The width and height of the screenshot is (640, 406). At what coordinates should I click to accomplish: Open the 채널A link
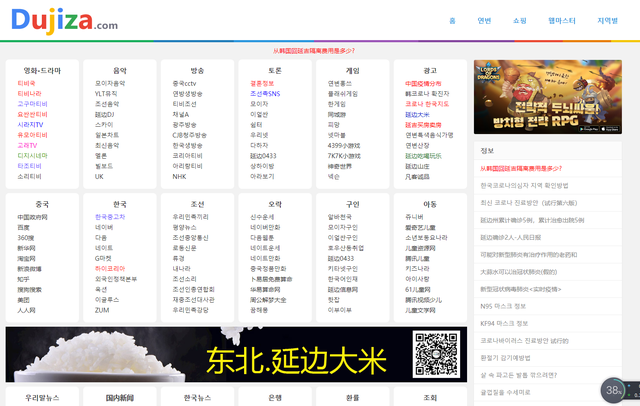tap(181, 114)
